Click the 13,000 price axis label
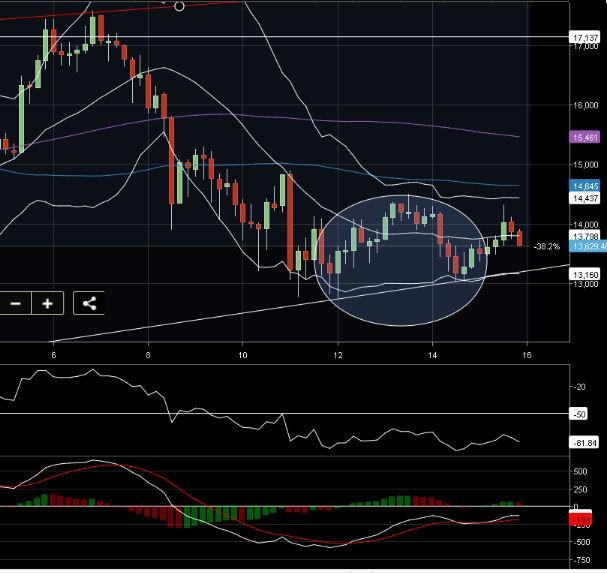Viewport: 607px width, 573px height. point(585,284)
